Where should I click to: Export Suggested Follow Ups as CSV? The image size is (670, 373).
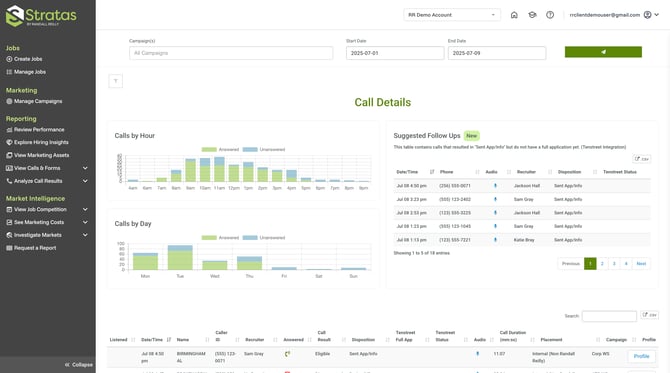(642, 159)
